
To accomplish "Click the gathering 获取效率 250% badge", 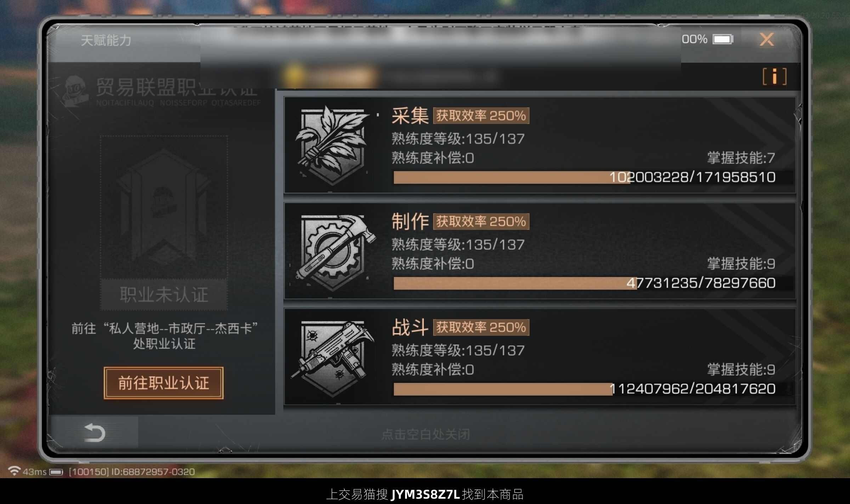I will (x=481, y=116).
